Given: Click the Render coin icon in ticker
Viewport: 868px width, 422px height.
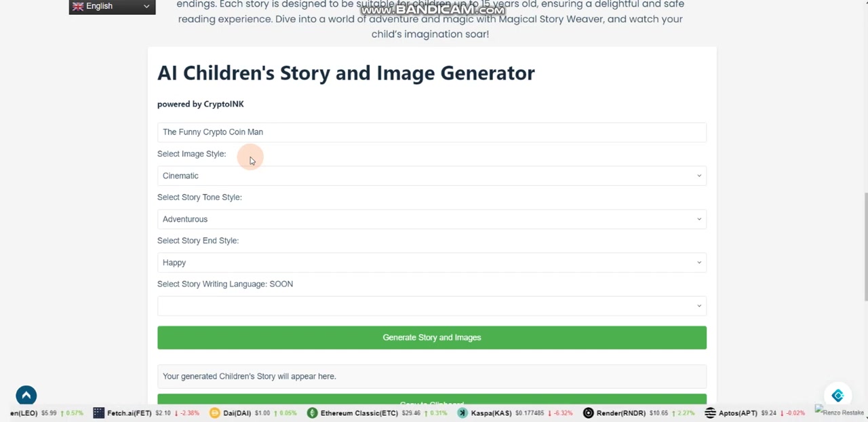Looking at the screenshot, I should [x=588, y=413].
